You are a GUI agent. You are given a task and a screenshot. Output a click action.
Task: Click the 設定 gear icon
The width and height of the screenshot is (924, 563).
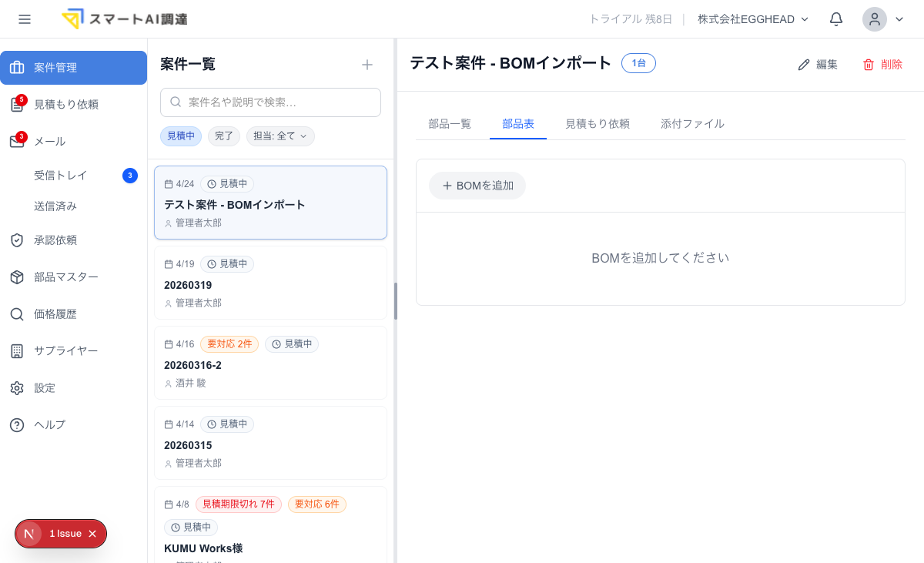click(x=17, y=388)
